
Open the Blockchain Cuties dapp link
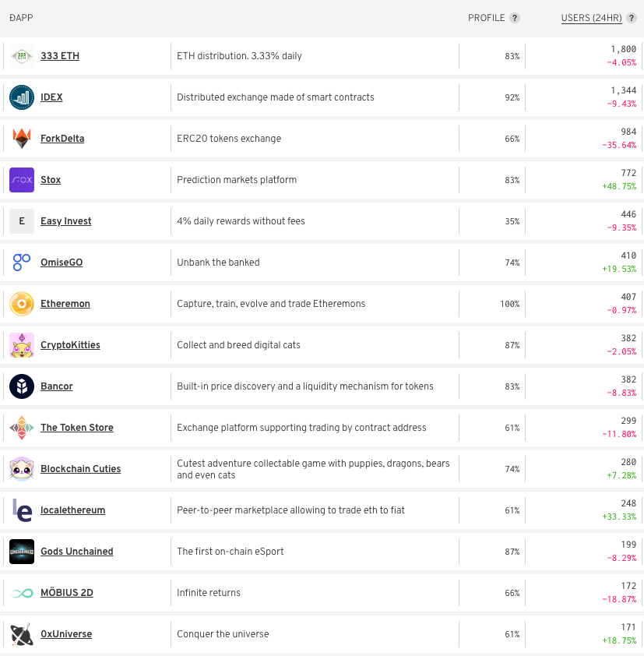(80, 469)
